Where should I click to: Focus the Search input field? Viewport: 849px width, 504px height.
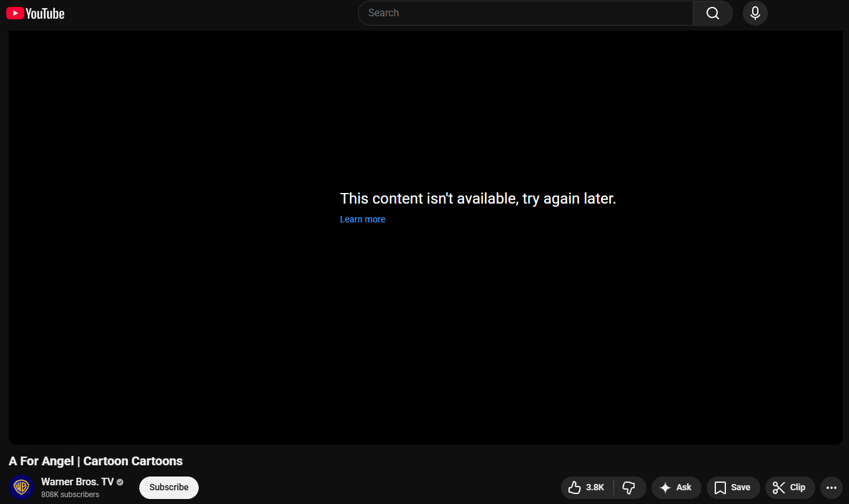[525, 13]
